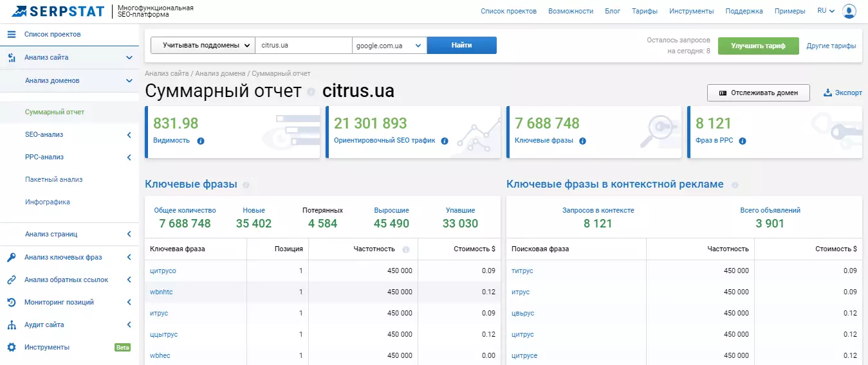
Task: Click info icon next to Ключевые фразы heading
Action: pyautogui.click(x=246, y=185)
